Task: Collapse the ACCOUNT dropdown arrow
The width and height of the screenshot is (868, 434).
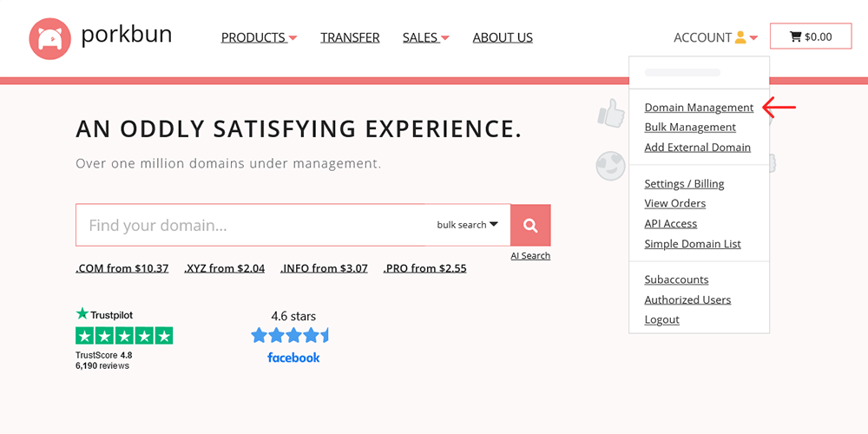Action: (x=753, y=38)
